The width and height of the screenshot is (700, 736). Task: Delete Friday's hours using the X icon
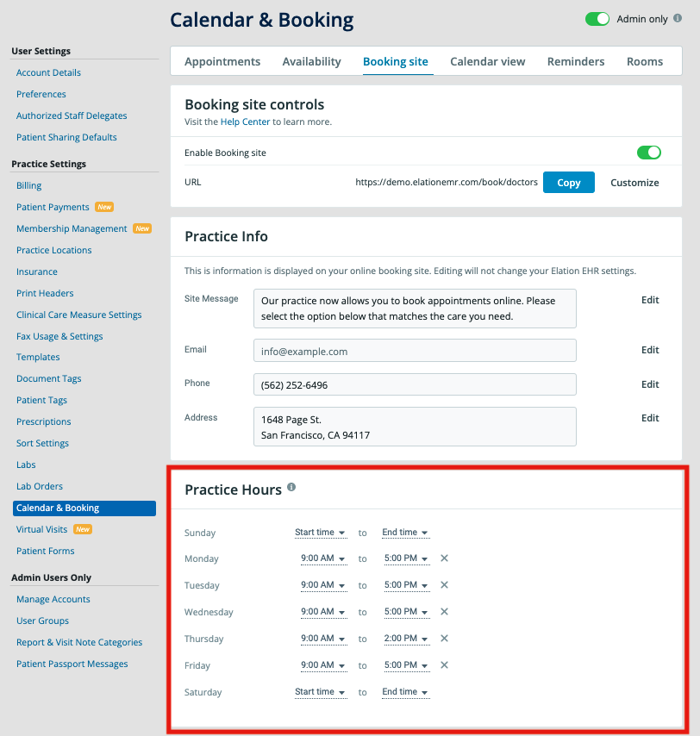point(443,665)
